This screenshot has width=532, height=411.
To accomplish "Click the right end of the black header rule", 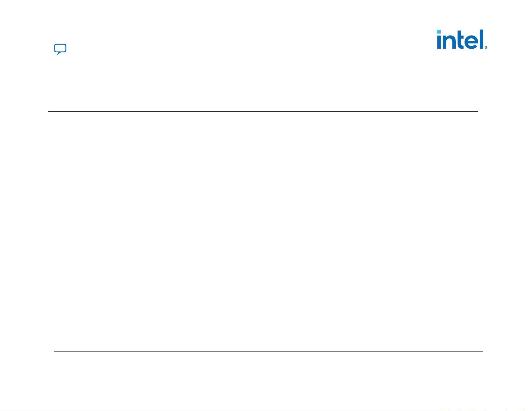I will [477, 112].
